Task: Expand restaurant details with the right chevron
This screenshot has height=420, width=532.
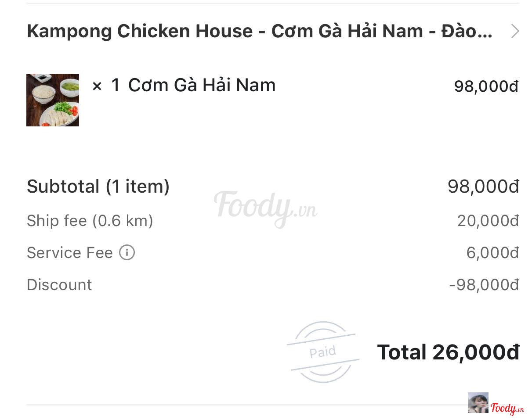Action: point(515,32)
